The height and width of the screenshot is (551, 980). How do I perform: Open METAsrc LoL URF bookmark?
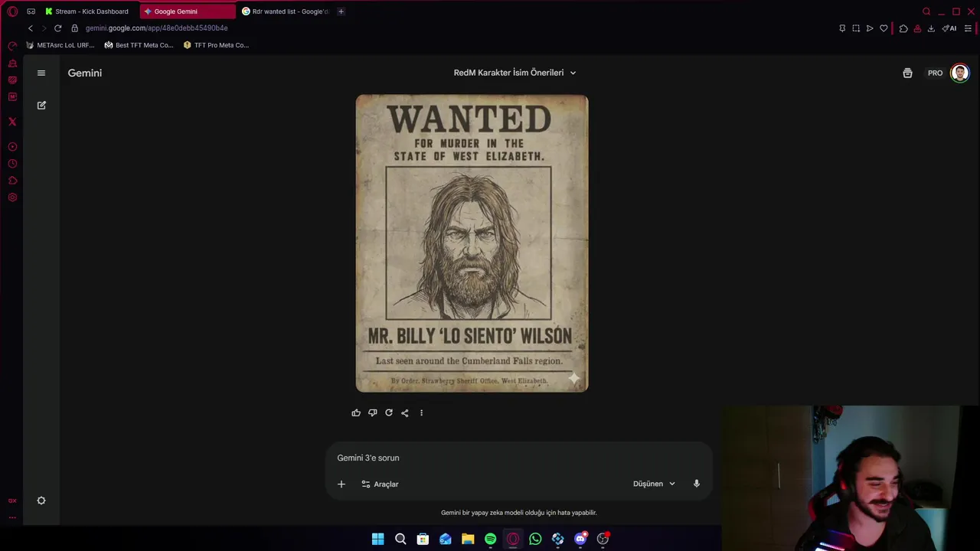pos(60,45)
